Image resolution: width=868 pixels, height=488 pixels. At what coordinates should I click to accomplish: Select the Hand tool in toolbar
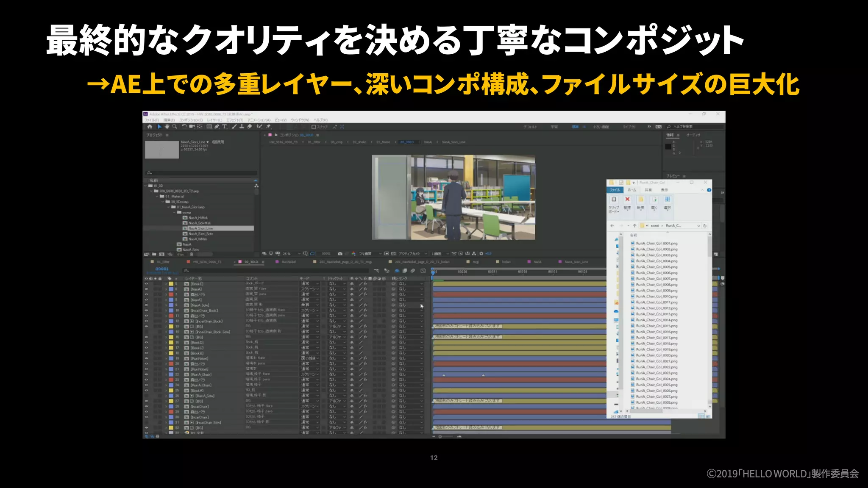coord(167,127)
